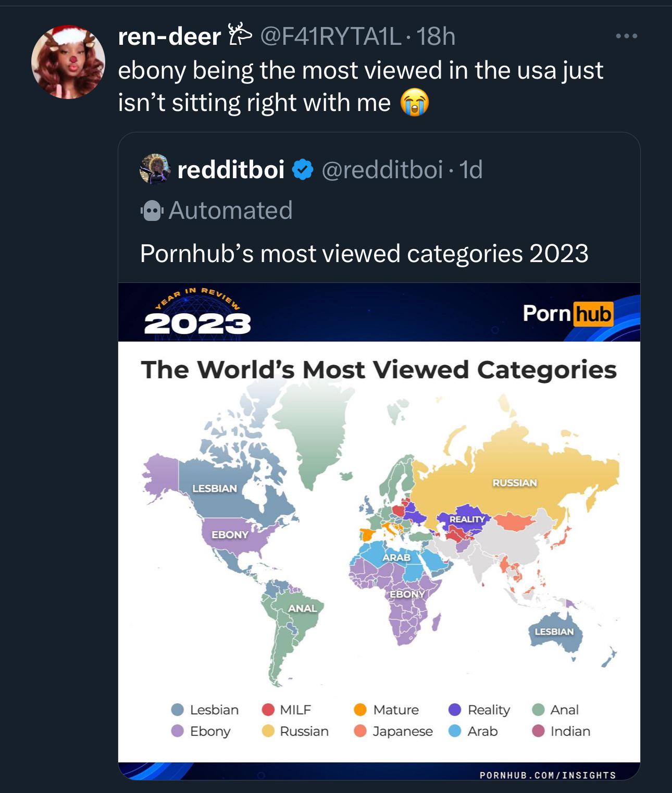The image size is (672, 793).
Task: Click the Automated robot icon
Action: pyautogui.click(x=152, y=211)
